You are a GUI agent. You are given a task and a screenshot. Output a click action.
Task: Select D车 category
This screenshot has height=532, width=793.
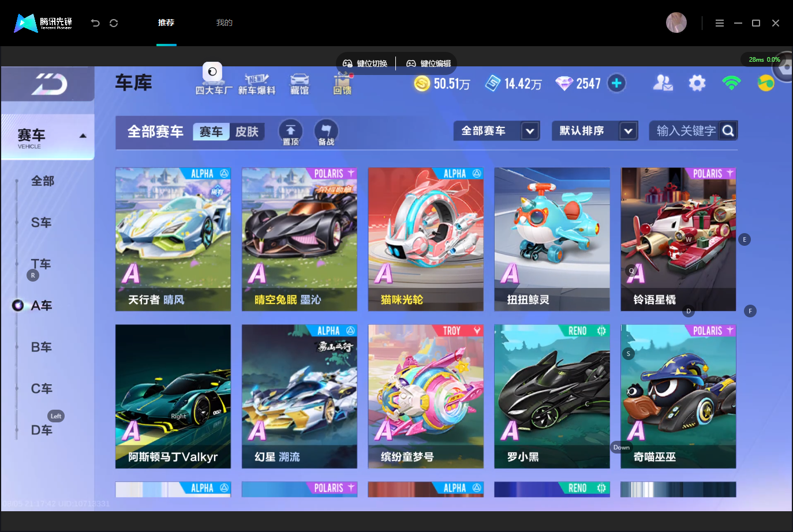tap(42, 430)
